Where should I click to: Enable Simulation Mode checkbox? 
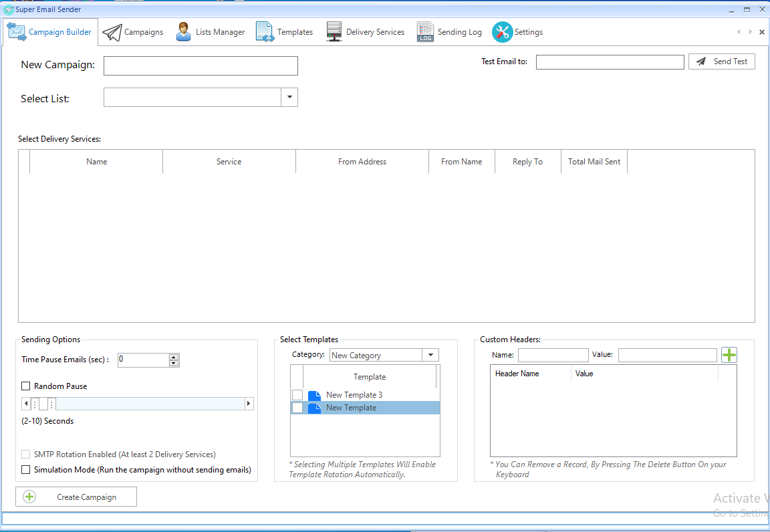[26, 470]
